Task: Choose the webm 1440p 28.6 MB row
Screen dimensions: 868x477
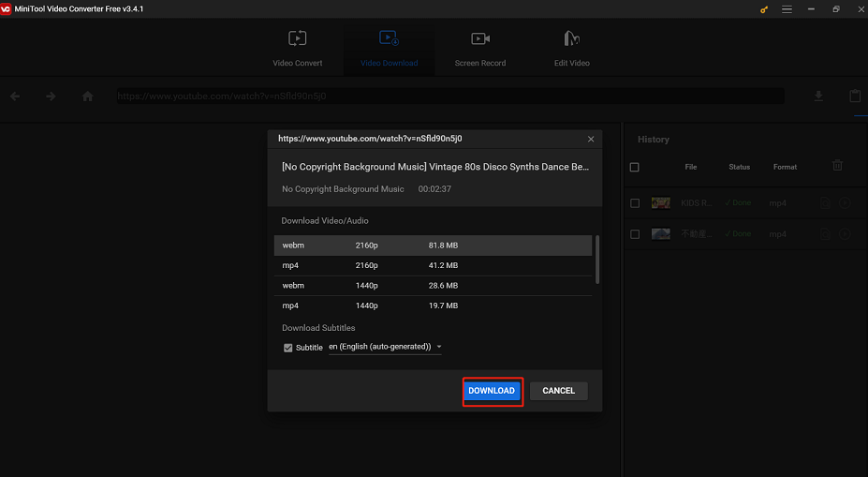Action: pyautogui.click(x=433, y=285)
